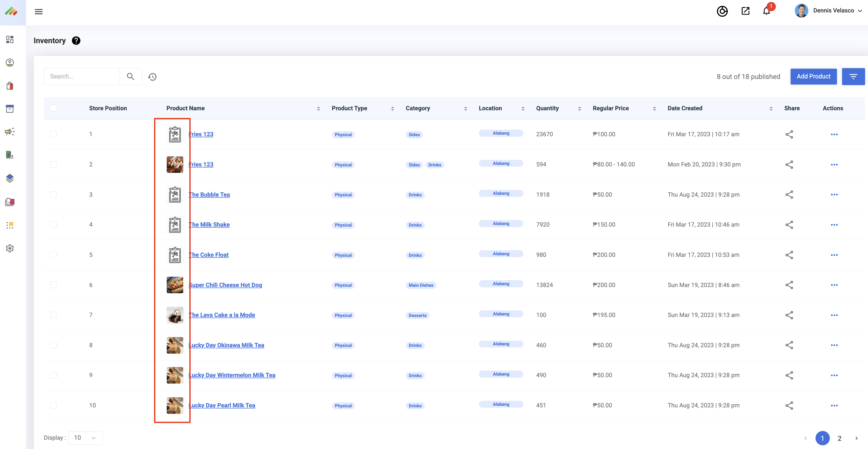
Task: Open the hamburger navigation menu
Action: point(38,11)
